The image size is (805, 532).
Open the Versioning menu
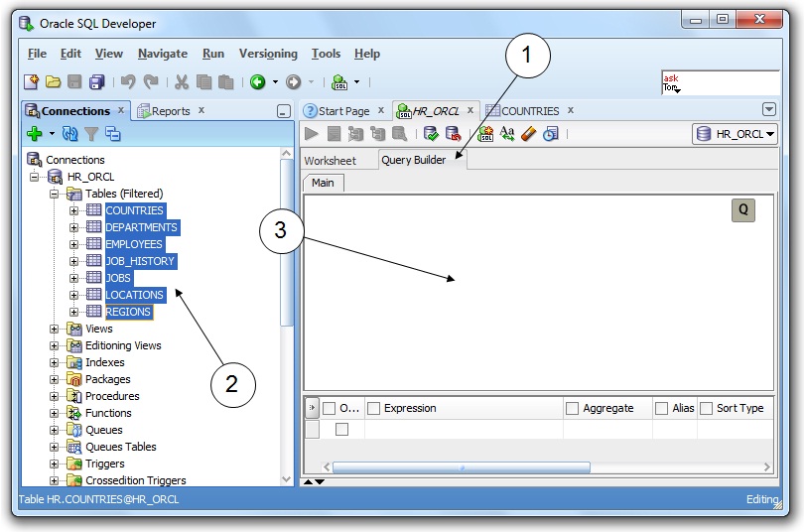click(268, 54)
